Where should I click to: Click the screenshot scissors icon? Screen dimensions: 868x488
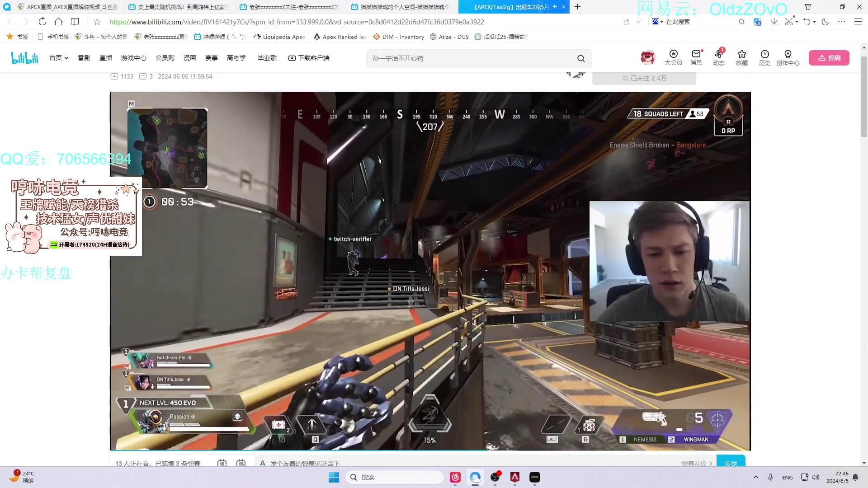(x=789, y=22)
